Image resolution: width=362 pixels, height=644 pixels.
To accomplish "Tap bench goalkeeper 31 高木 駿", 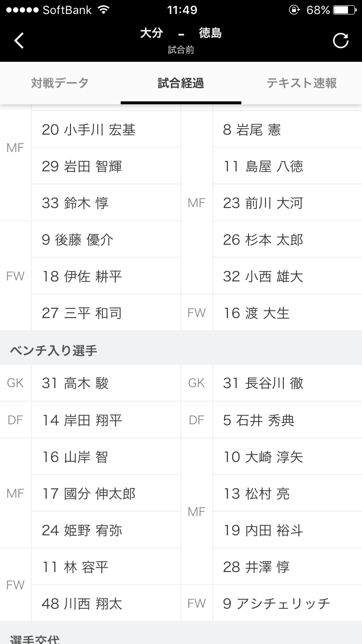I will point(75,383).
